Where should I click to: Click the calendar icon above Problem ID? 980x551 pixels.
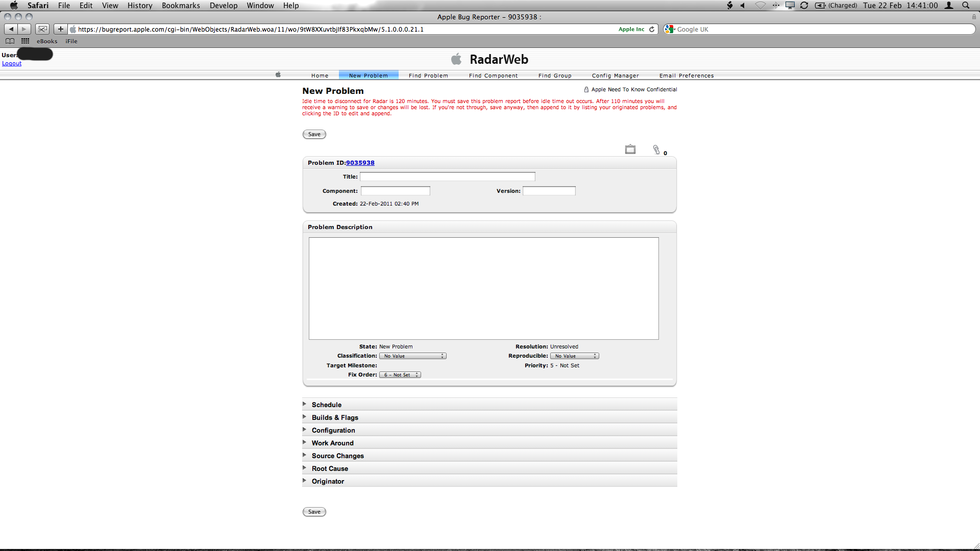[x=630, y=149]
